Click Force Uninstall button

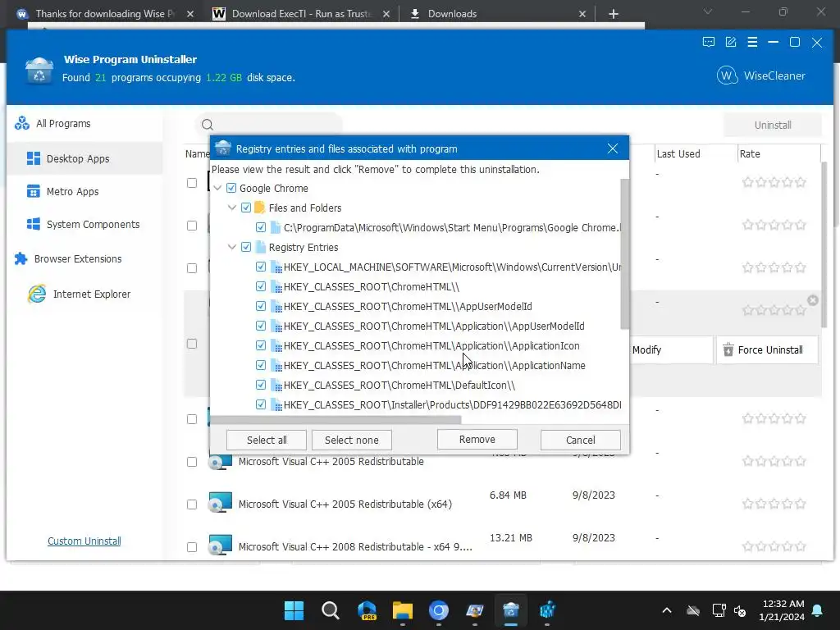(x=767, y=349)
